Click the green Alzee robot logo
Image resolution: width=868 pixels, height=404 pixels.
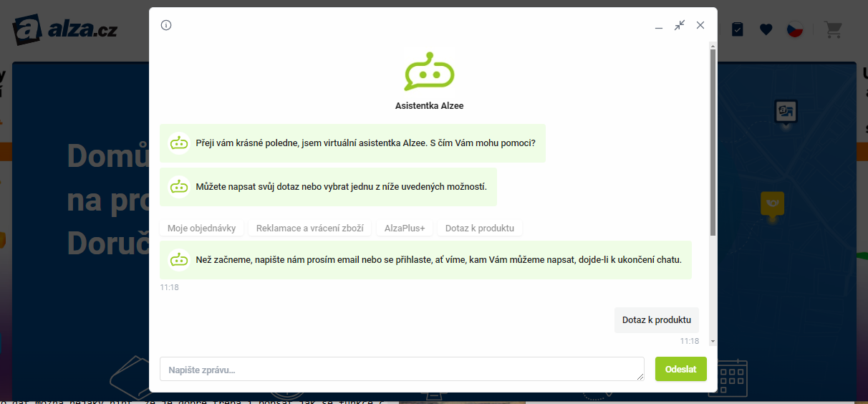click(x=430, y=72)
